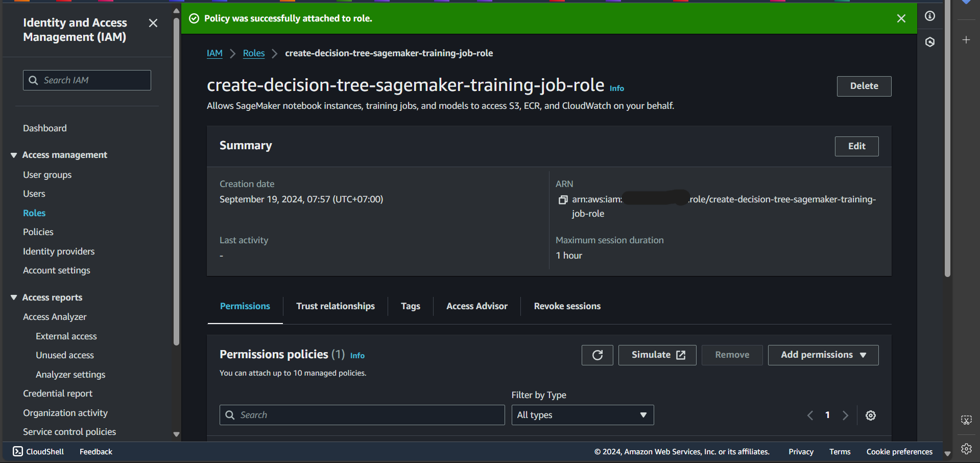
Task: Click the Delete role button
Action: coord(864,86)
